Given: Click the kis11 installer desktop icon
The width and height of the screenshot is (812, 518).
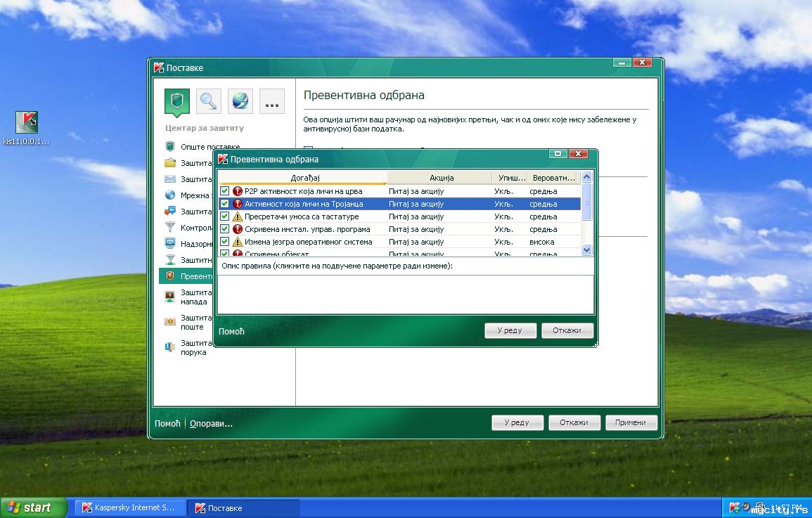Looking at the screenshot, I should pyautogui.click(x=27, y=122).
